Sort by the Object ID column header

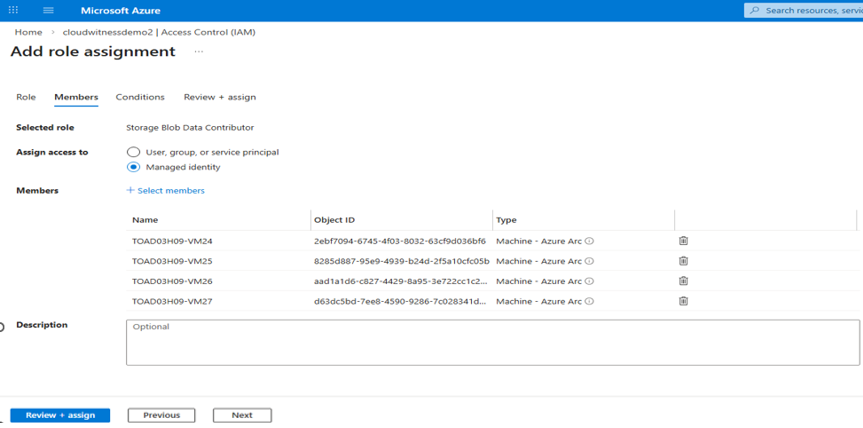(x=335, y=220)
